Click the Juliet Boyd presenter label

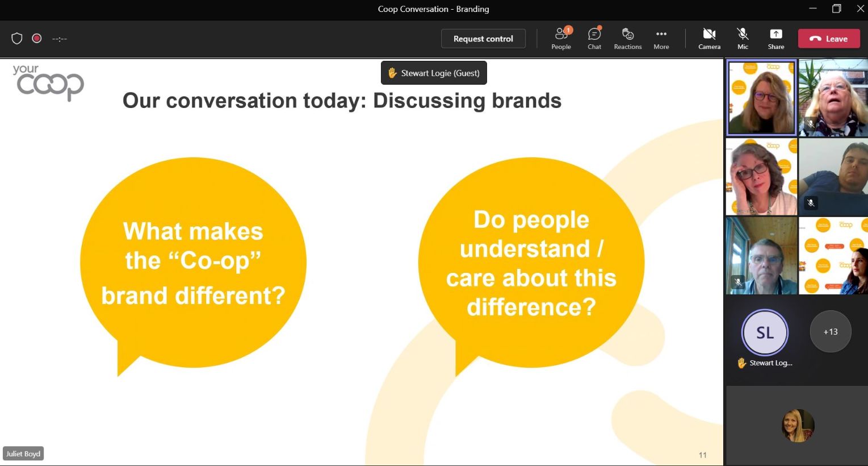23,453
